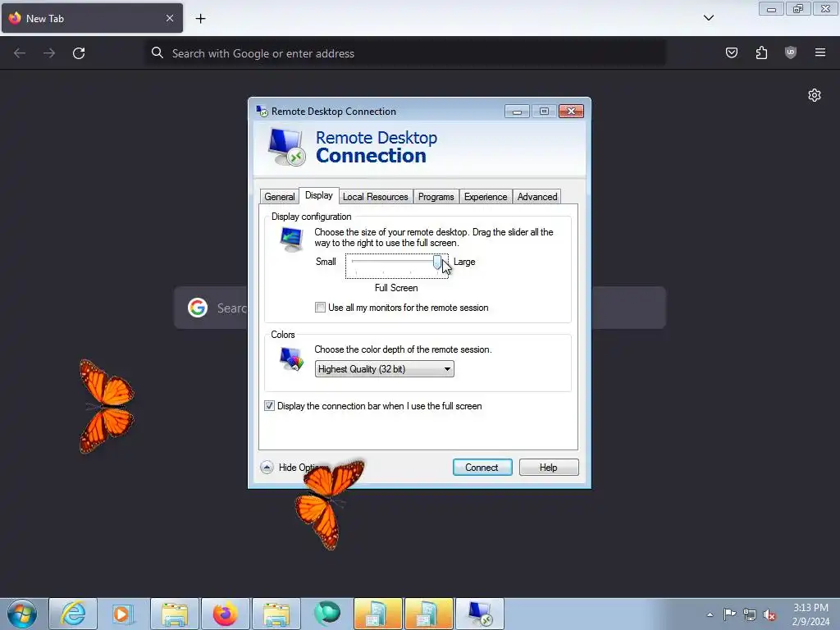Show hidden system tray icons
Screen dimensions: 840x630
[710, 614]
